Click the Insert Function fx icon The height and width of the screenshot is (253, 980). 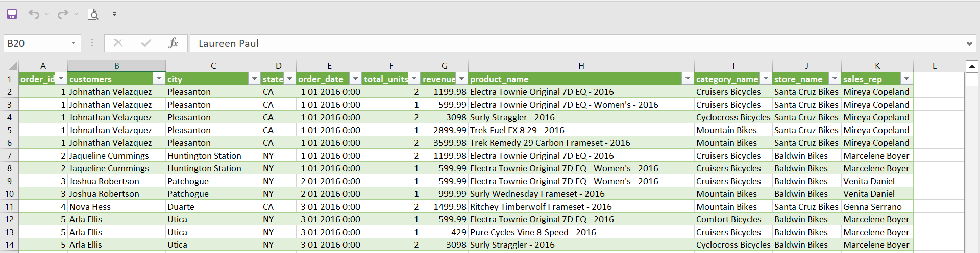coord(173,43)
